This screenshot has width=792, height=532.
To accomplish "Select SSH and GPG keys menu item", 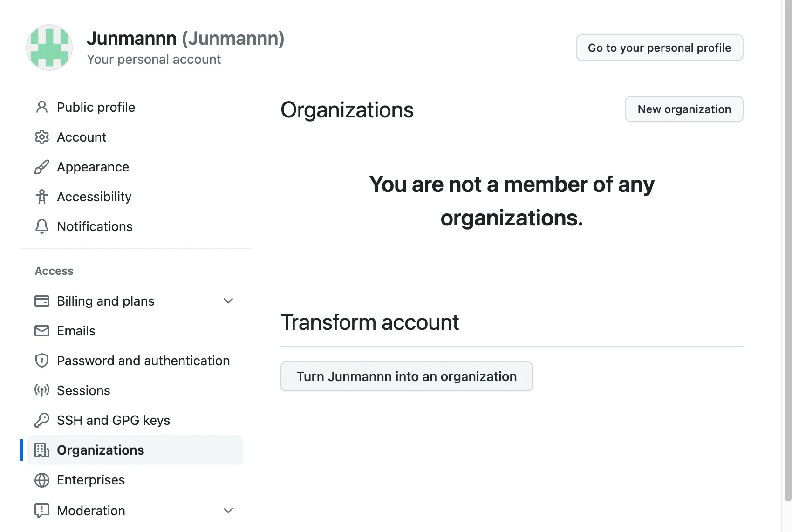I will coord(135,420).
